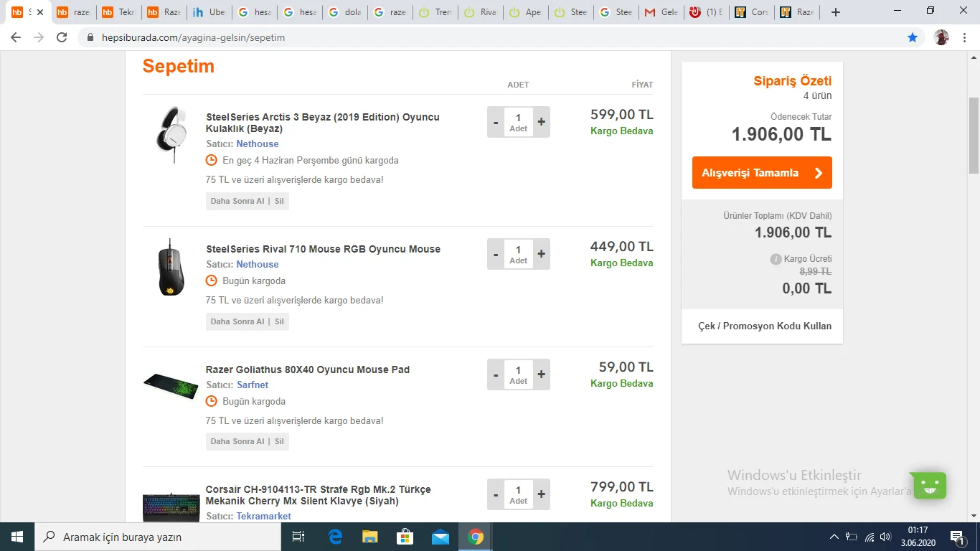Open the Razer Goliathus mouse pad thumbnail
Screen dimensions: 980x551
coord(171,385)
